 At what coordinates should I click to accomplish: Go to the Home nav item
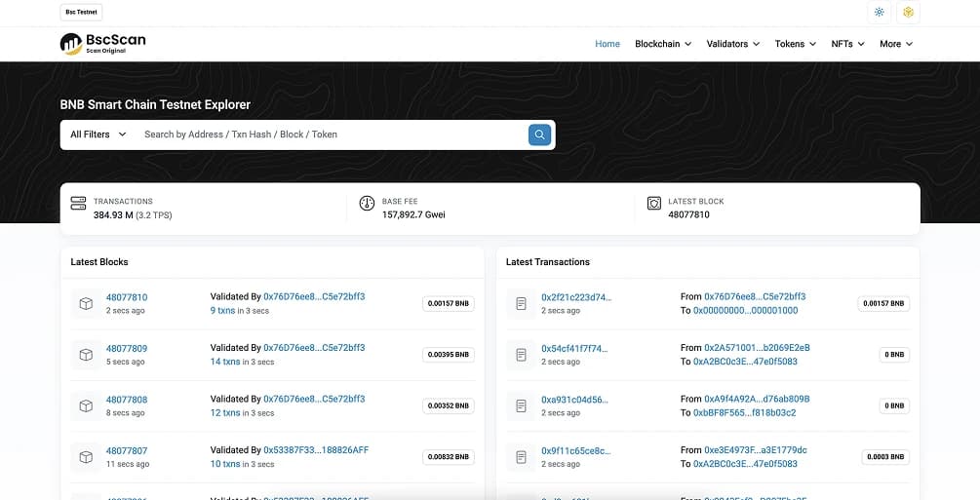[608, 44]
